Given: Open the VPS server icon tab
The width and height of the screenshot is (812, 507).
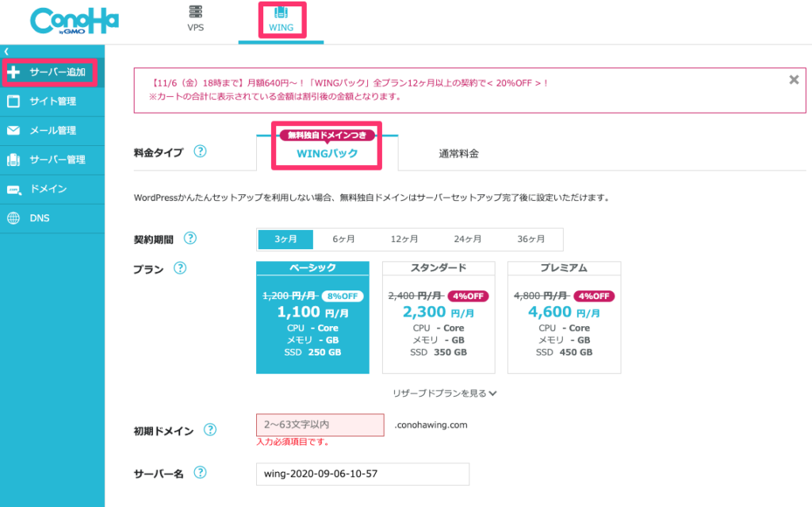Looking at the screenshot, I should [196, 18].
